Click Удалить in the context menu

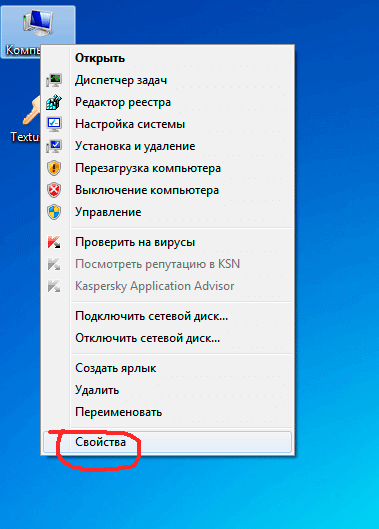(x=167, y=390)
